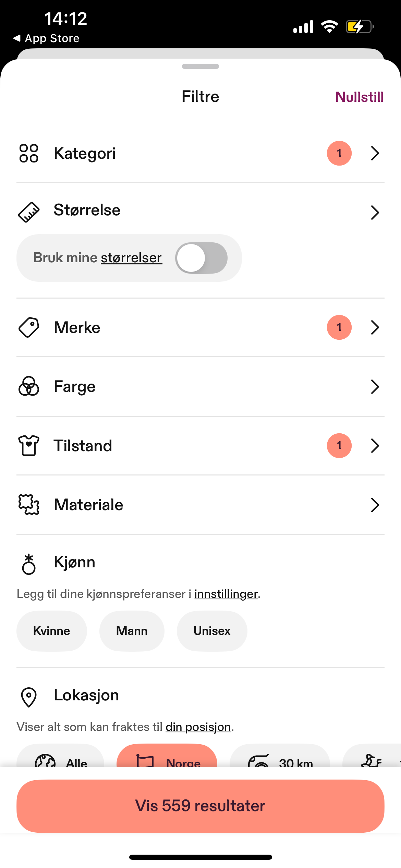The image size is (401, 868).
Task: Select the Kvinne gender chip
Action: 52,631
